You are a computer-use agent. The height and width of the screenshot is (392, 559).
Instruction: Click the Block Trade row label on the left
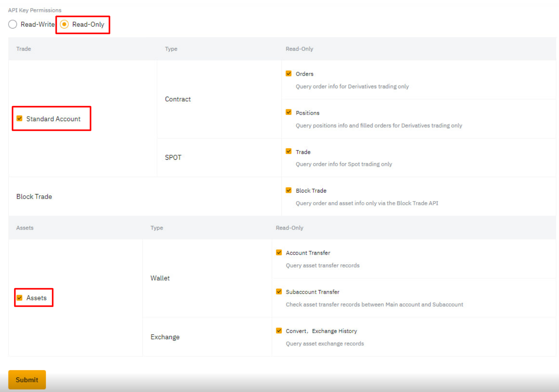pyautogui.click(x=34, y=196)
